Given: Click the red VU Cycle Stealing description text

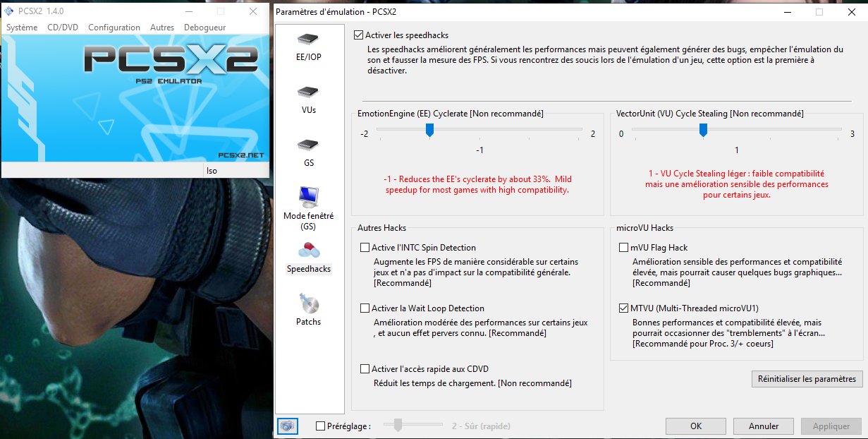Looking at the screenshot, I should coord(737,184).
